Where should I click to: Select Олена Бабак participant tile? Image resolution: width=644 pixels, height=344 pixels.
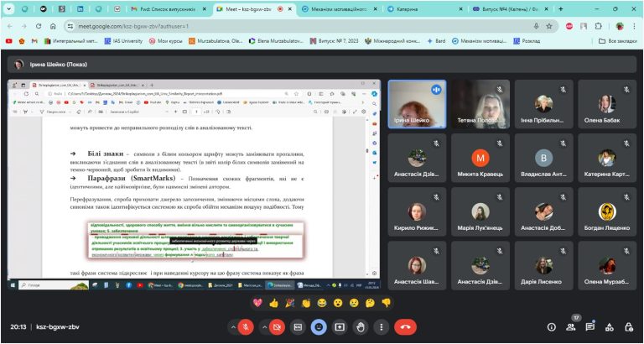[x=606, y=104]
